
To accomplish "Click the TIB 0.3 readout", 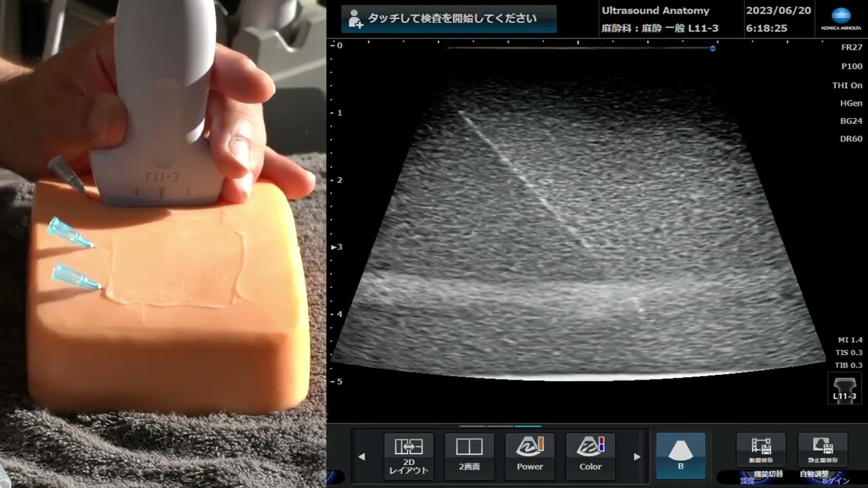I will pos(849,365).
